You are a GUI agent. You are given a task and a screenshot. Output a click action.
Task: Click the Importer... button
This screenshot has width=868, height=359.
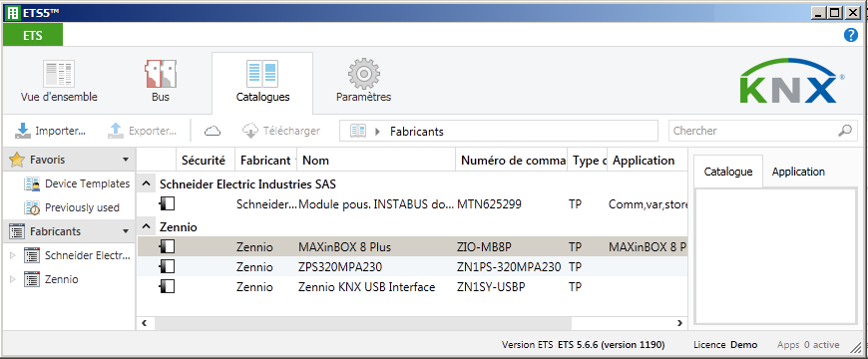(x=51, y=131)
